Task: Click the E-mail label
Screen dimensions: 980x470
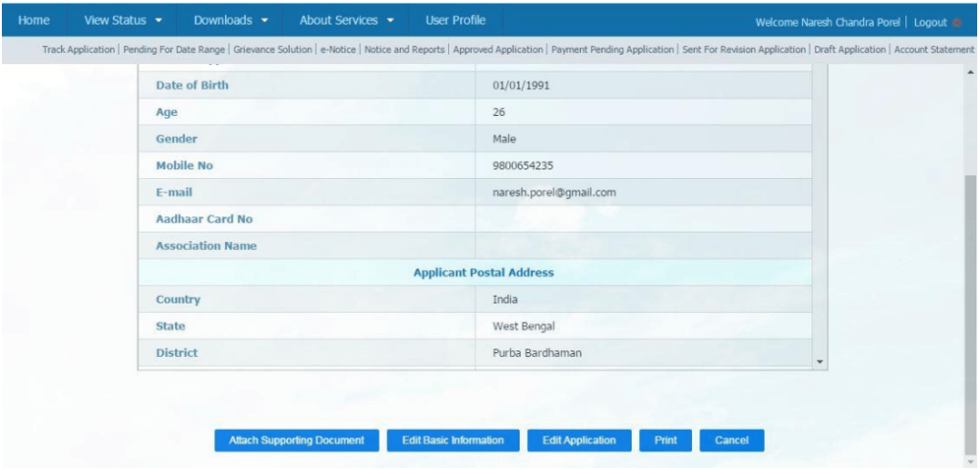Action: 174,192
